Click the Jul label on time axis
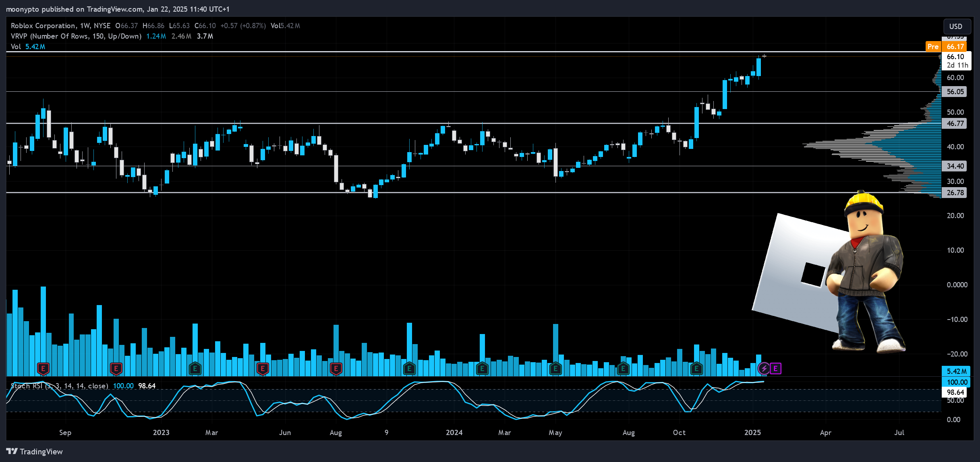 point(899,433)
